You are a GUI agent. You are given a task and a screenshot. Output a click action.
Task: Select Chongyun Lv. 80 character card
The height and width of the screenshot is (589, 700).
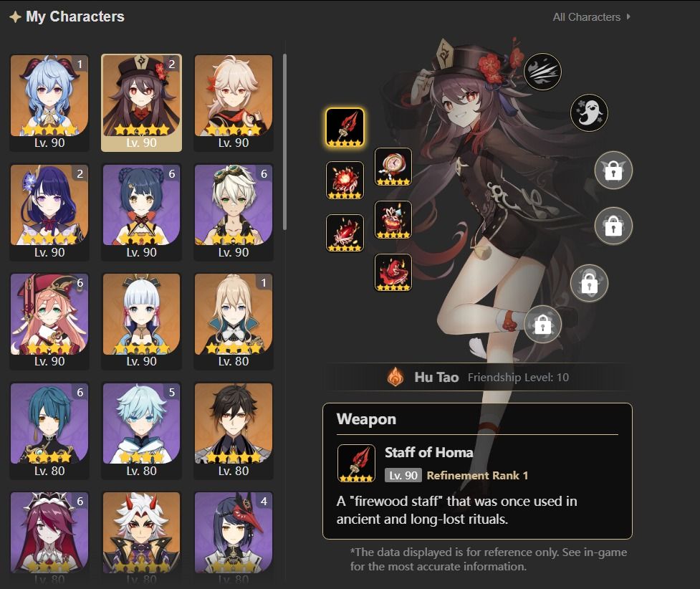(x=142, y=431)
